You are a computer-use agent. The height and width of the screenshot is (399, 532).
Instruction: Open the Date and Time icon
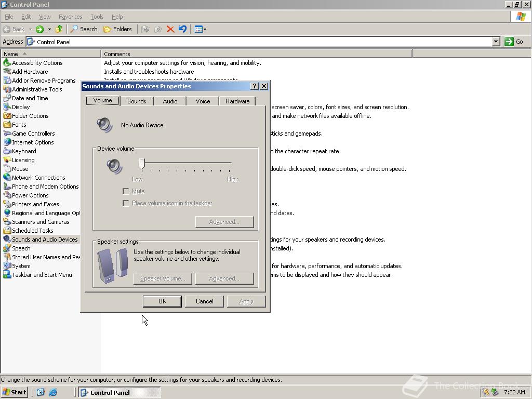click(7, 98)
